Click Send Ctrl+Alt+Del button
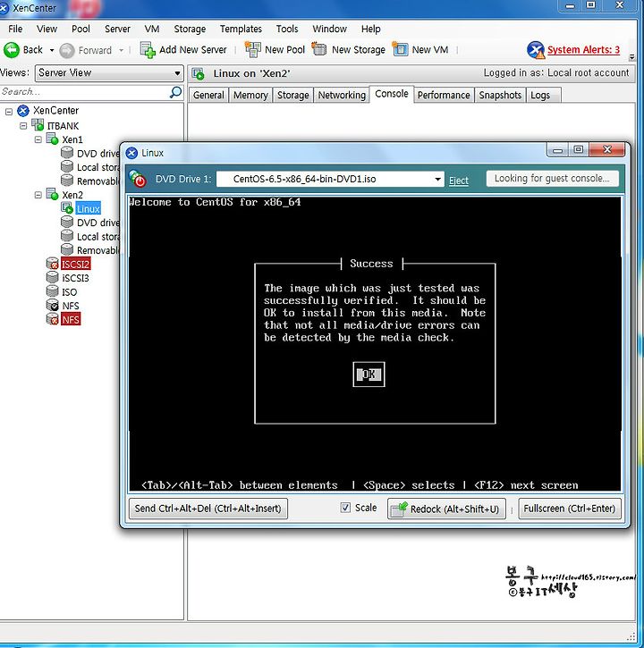 208,509
